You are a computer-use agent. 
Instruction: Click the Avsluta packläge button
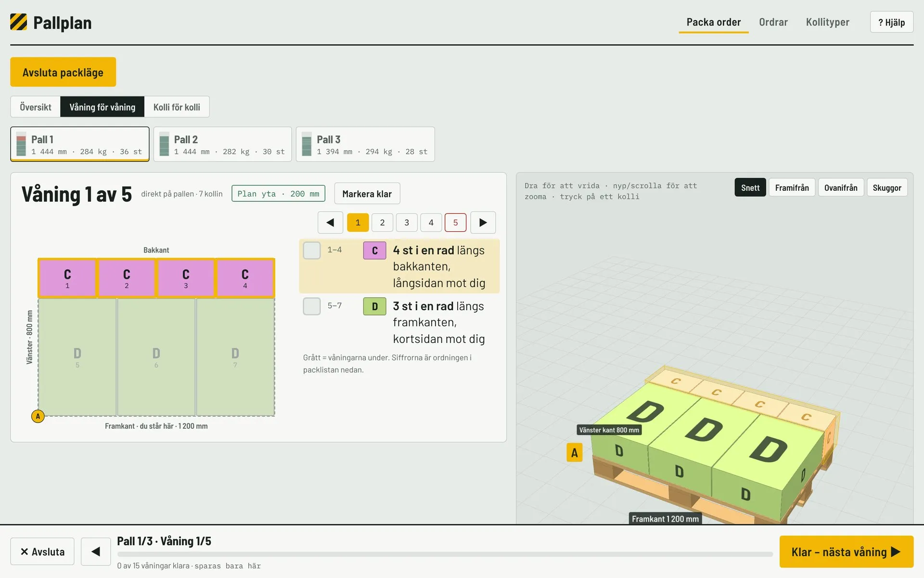(63, 72)
